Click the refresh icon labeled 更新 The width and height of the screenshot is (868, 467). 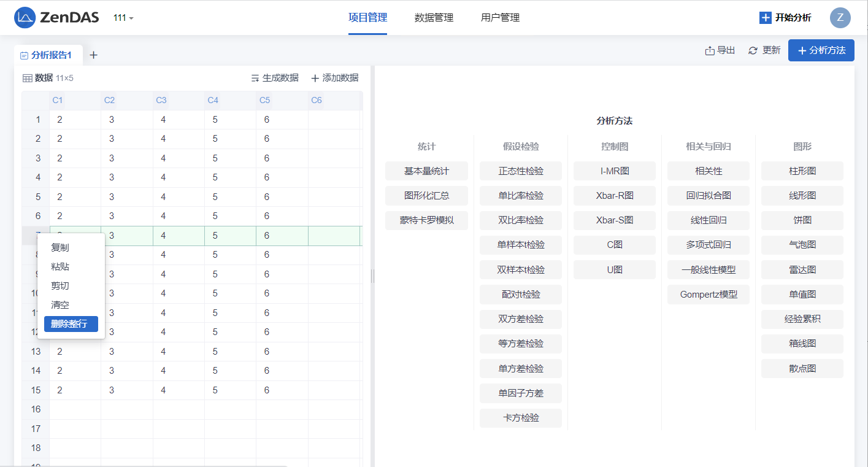(x=753, y=51)
